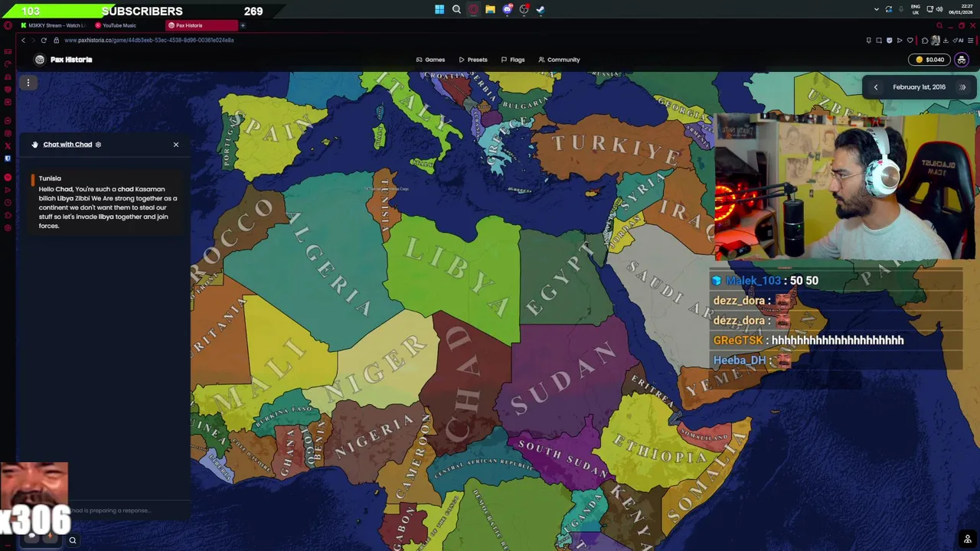The image size is (980, 551).
Task: Open Windows taskbar search
Action: pos(456,10)
